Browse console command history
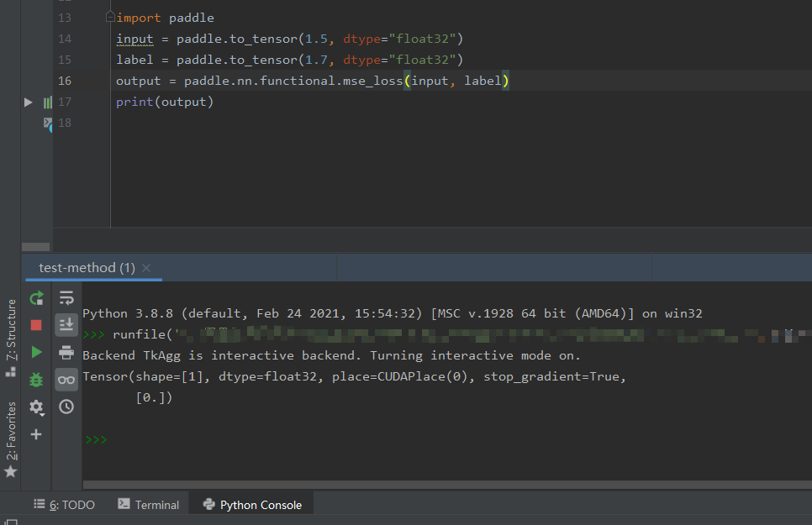This screenshot has height=525, width=812. (x=66, y=407)
